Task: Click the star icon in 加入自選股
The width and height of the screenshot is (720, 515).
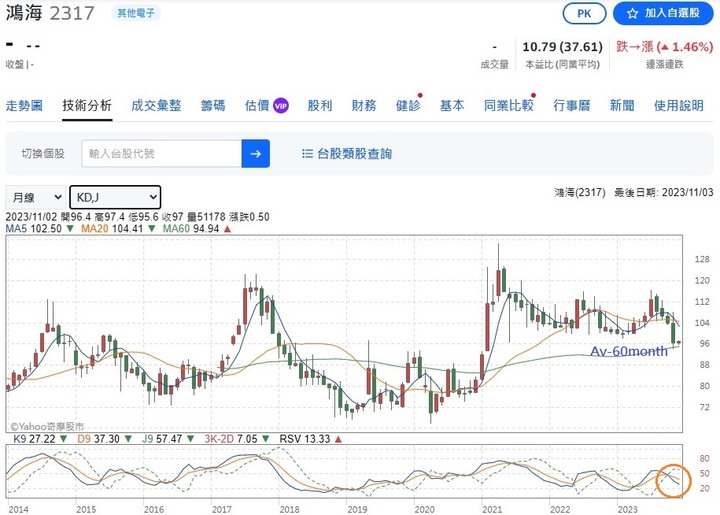Action: click(x=632, y=14)
